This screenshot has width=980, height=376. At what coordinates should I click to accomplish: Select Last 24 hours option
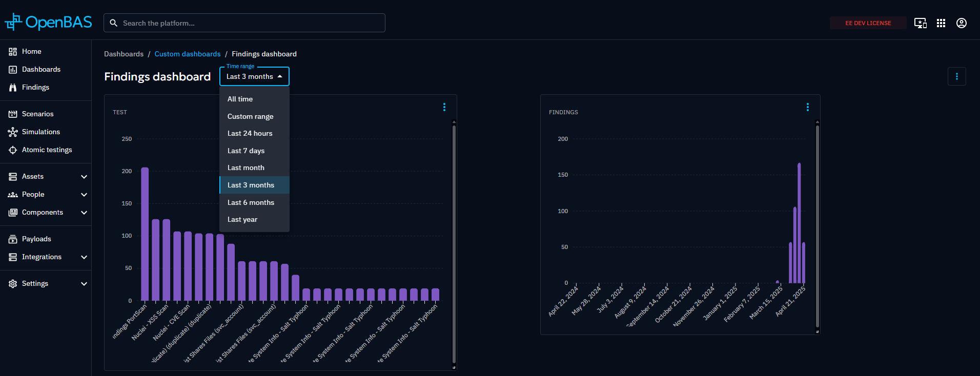point(254,133)
